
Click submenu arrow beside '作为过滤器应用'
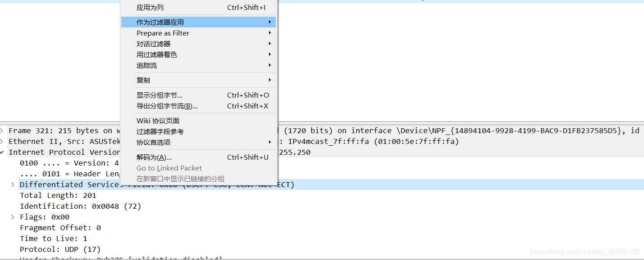[x=270, y=22]
